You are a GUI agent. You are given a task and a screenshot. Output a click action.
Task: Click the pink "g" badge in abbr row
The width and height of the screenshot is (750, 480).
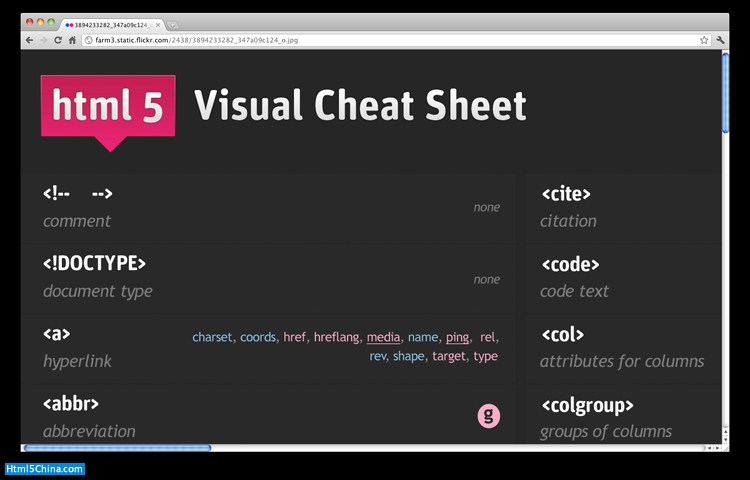tap(488, 416)
